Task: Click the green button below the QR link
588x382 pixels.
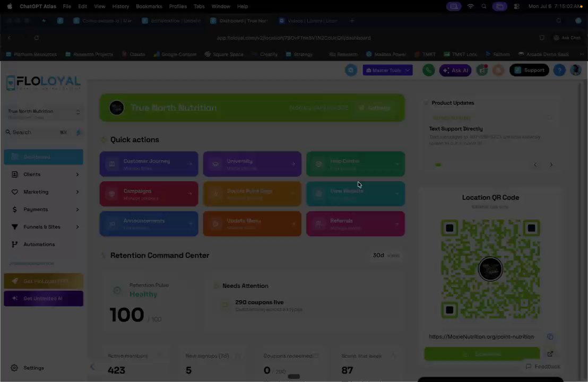Action: [482, 354]
